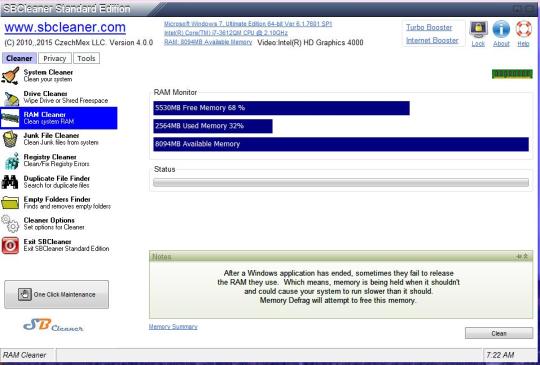Choose Exit SBCleaner entry text
The image size is (540, 365).
coord(66,245)
